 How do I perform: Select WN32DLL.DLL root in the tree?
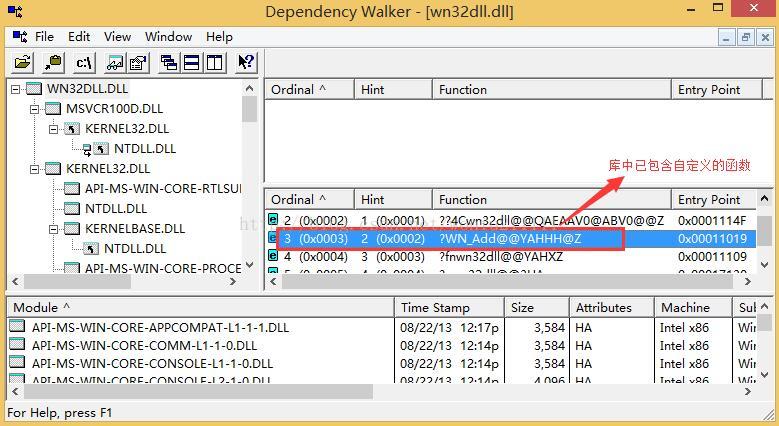pos(87,88)
